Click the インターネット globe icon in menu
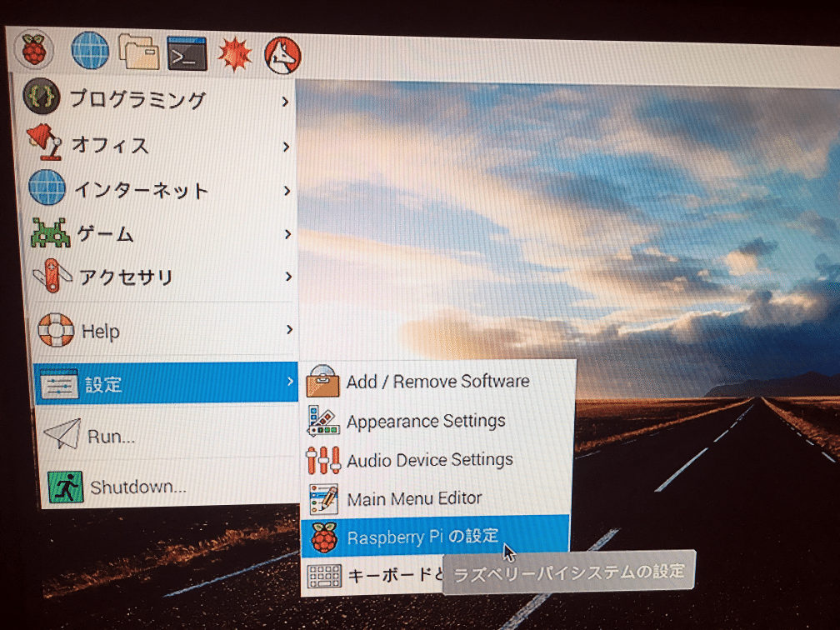This screenshot has height=630, width=840. point(47,187)
